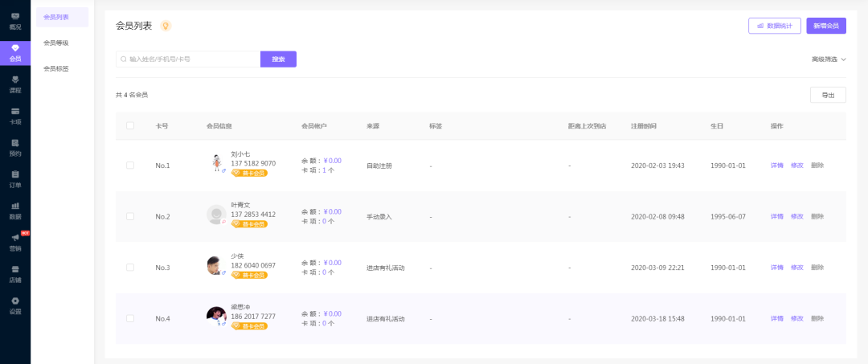Click 梁思冲's avatar thumbnail

click(x=216, y=317)
